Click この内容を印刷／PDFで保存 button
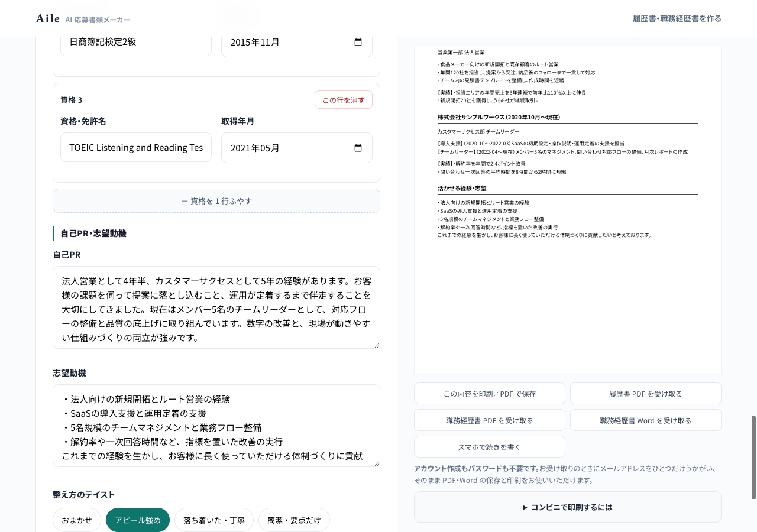Screen dimensions: 757x532 490,394
